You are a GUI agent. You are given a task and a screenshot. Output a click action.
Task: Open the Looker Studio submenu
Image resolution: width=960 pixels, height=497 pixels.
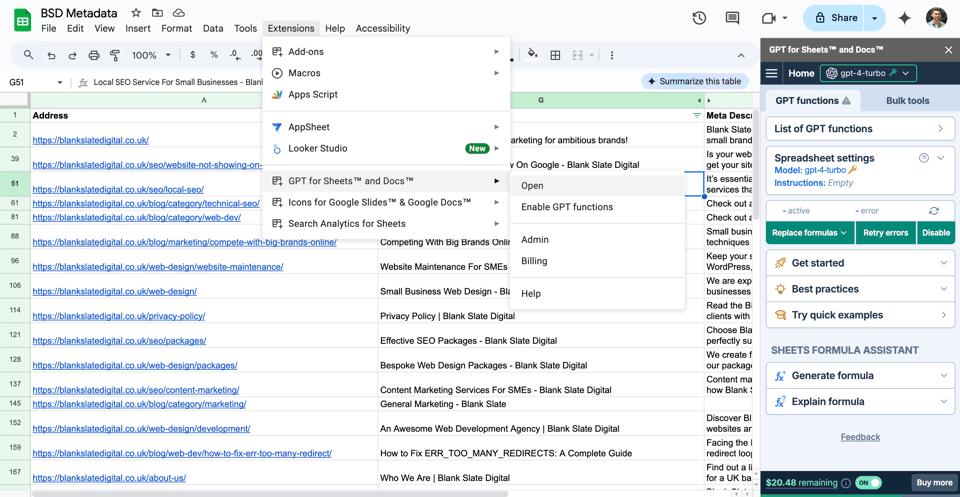386,148
